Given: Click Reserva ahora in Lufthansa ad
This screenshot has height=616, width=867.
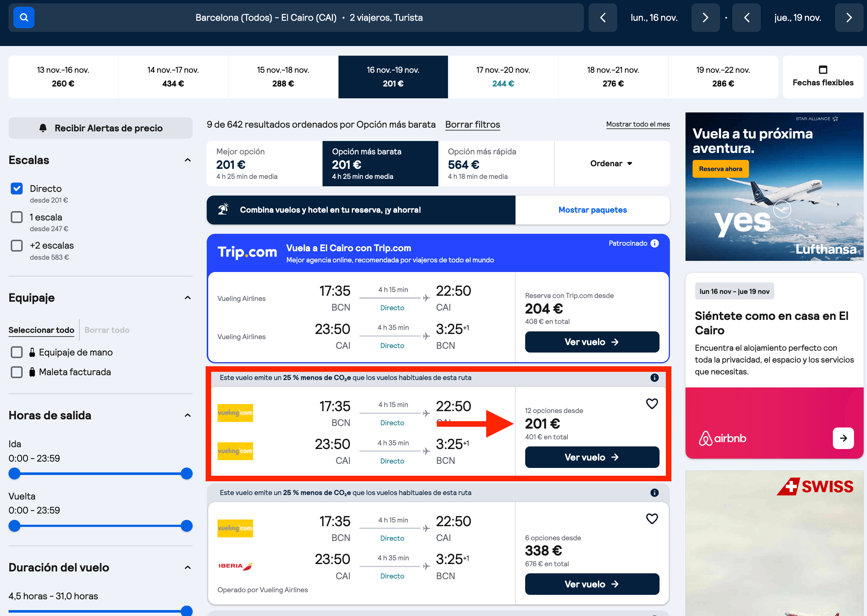Looking at the screenshot, I should tap(720, 169).
